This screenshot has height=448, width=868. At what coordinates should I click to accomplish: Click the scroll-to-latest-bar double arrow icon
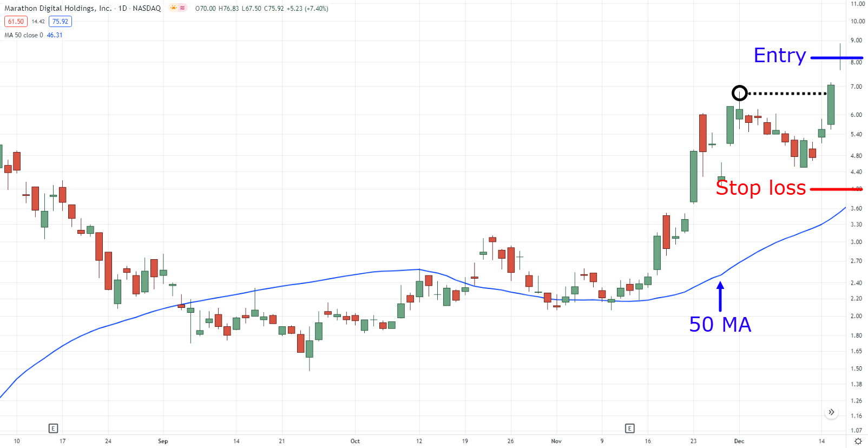point(831,412)
